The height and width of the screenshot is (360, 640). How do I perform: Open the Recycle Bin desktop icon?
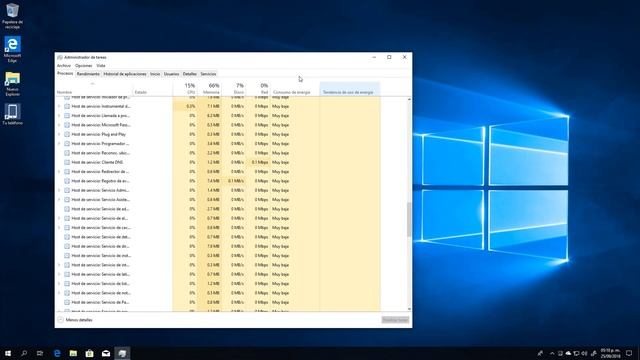point(12,16)
